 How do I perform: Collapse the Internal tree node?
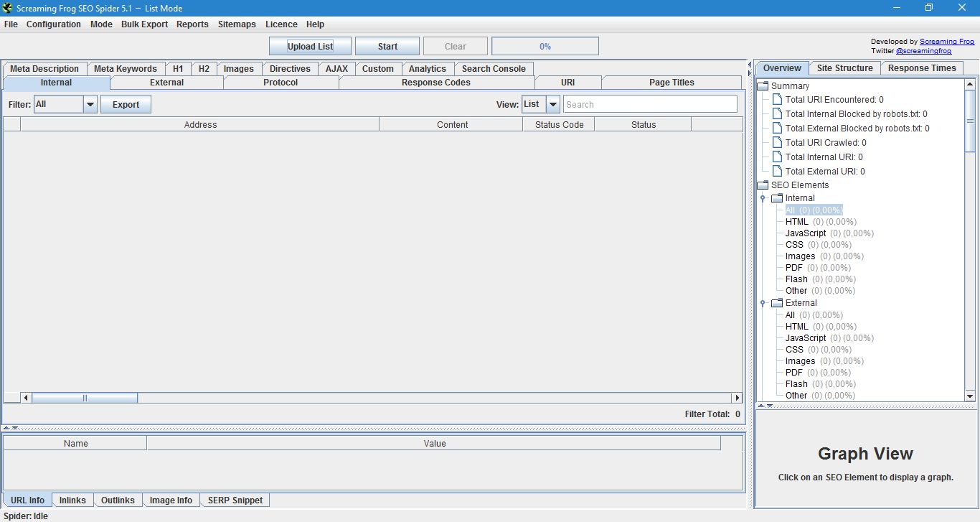pyautogui.click(x=763, y=198)
